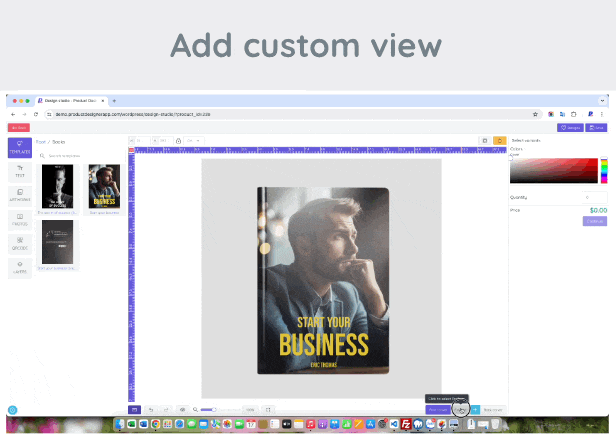Toggle the aspect ratio lock icon
616x438 pixels.
178,141
